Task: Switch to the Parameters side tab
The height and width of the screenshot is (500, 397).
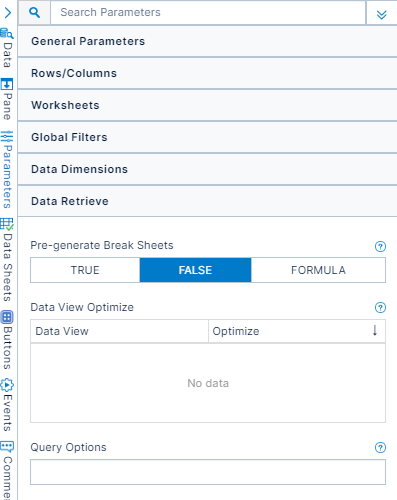Action: click(x=7, y=170)
